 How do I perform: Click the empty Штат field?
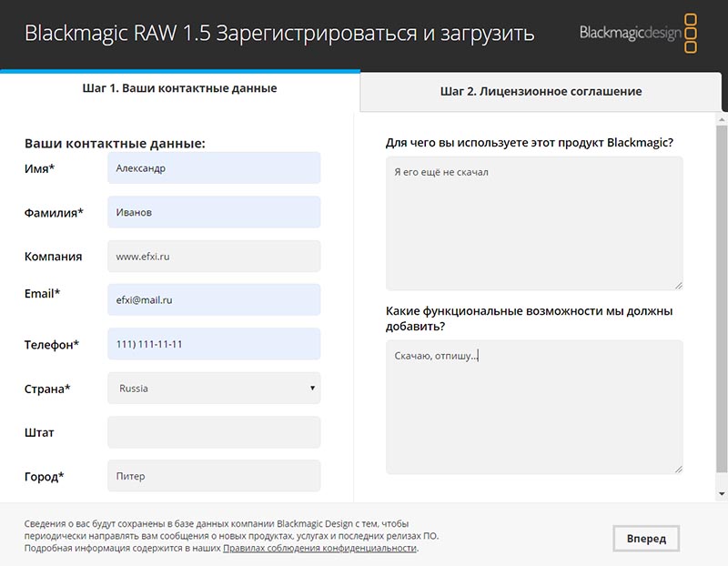214,432
